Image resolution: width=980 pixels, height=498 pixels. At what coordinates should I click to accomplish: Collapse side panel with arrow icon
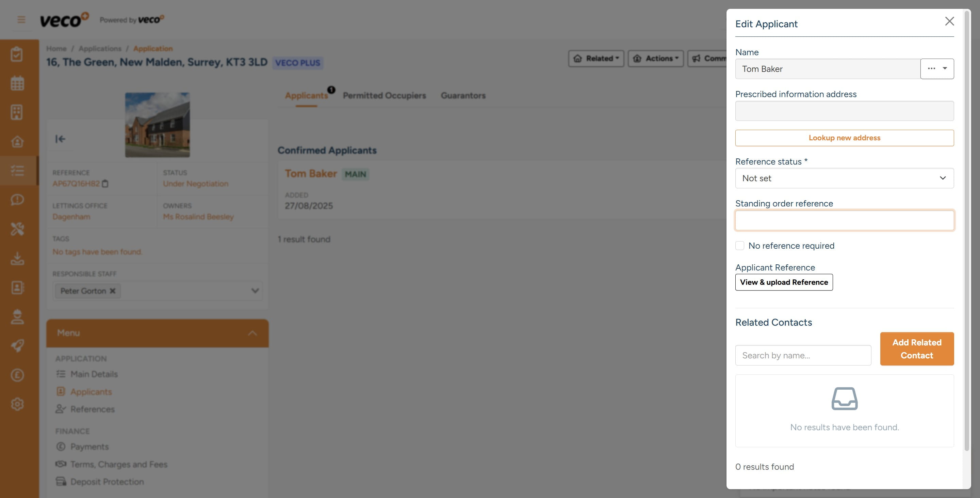point(60,139)
